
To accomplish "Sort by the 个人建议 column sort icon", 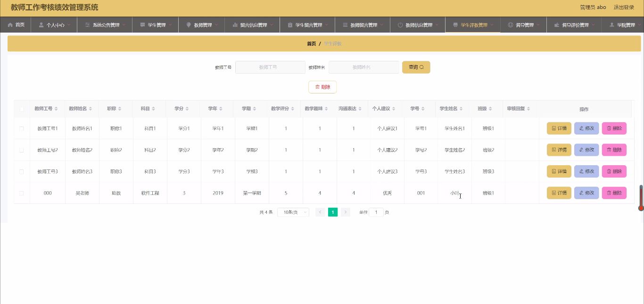I will click(x=395, y=109).
